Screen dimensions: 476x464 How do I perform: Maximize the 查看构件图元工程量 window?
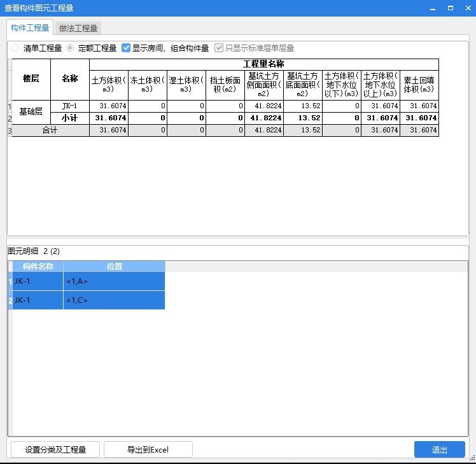451,8
